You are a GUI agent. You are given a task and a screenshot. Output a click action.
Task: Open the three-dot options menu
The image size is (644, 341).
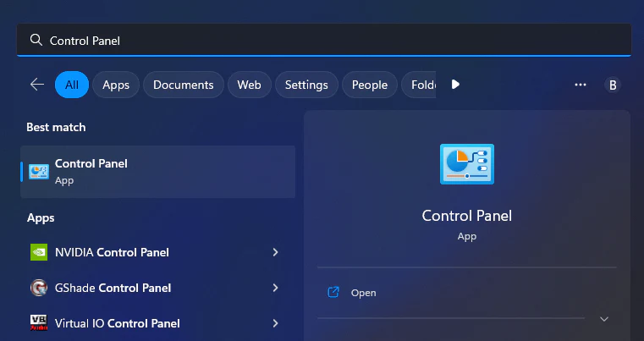[x=581, y=85]
